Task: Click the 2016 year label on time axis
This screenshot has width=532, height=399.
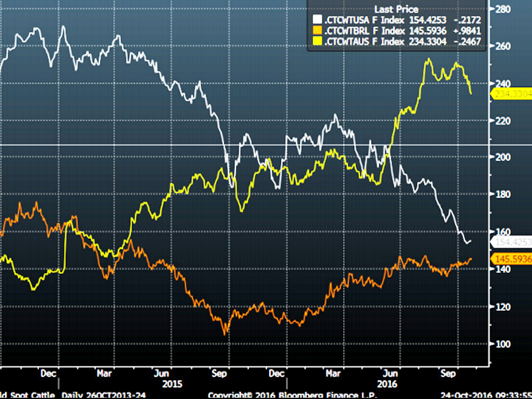Action: click(x=387, y=384)
